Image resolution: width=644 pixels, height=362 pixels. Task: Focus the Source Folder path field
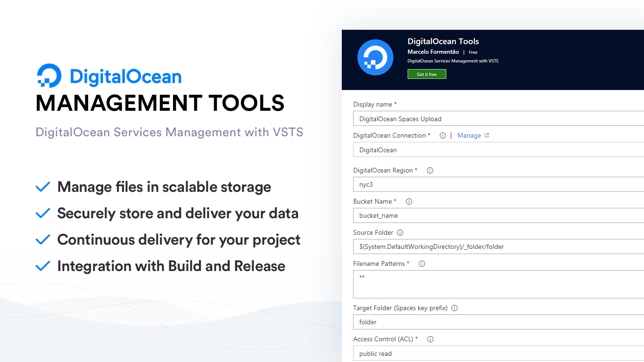498,247
